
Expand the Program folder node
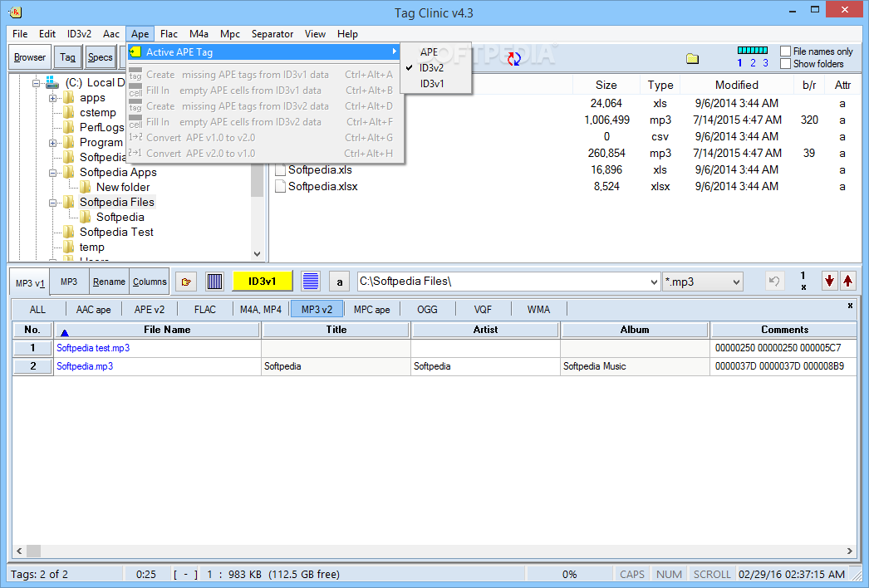(x=52, y=143)
